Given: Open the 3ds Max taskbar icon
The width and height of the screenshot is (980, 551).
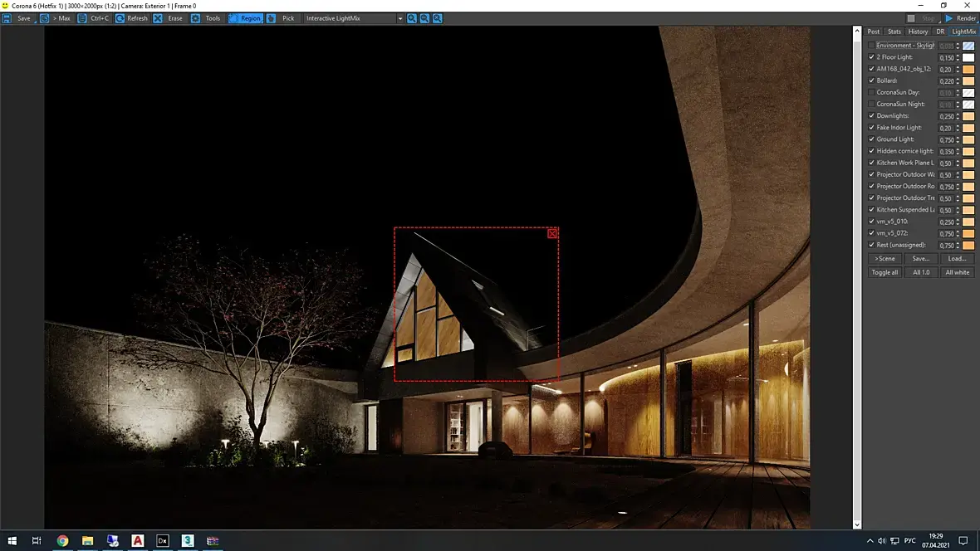Looking at the screenshot, I should tap(188, 540).
